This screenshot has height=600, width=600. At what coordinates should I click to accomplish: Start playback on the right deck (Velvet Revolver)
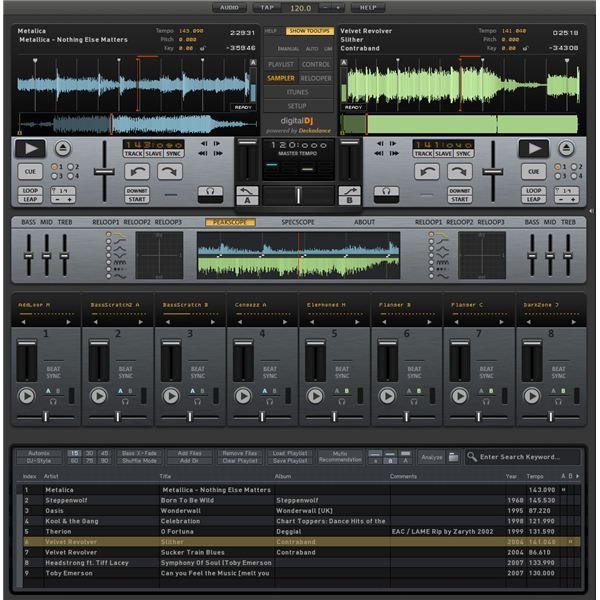click(x=533, y=148)
